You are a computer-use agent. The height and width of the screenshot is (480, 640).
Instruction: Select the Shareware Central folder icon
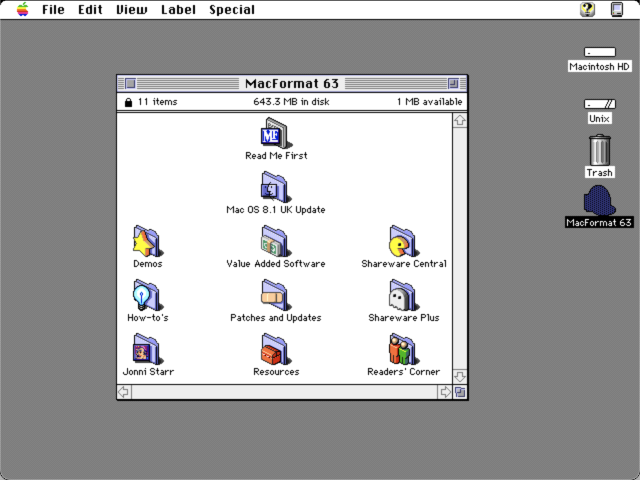point(404,241)
